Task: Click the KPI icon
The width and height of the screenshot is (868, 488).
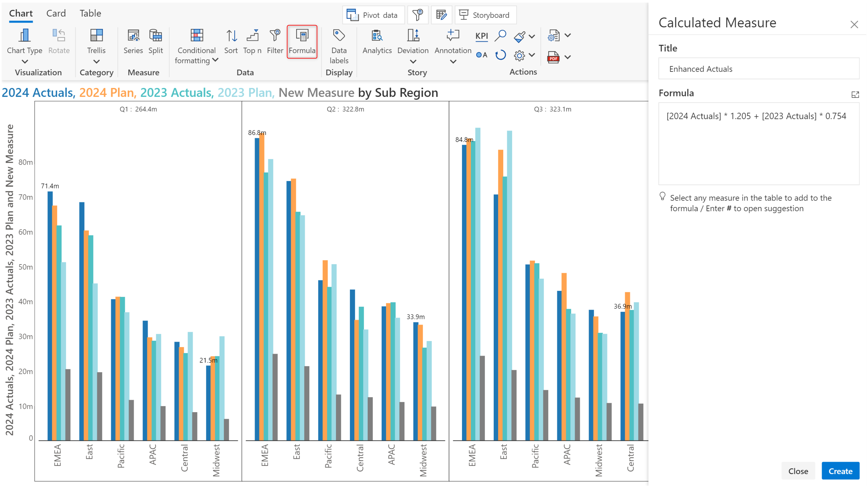Action: click(x=482, y=36)
